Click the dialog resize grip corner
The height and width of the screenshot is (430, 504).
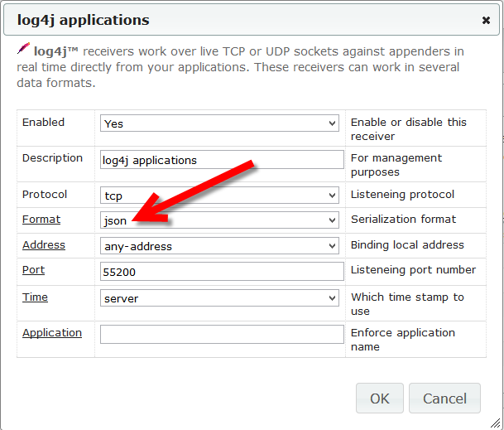496,423
